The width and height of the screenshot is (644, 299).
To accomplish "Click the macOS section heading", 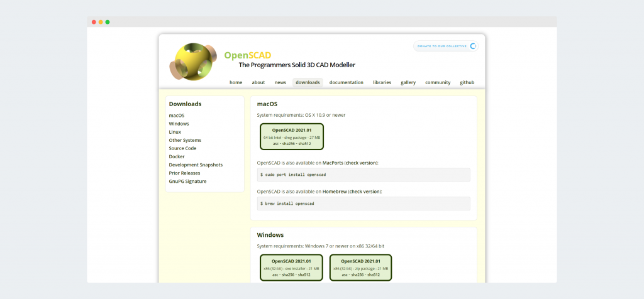I will (x=267, y=104).
